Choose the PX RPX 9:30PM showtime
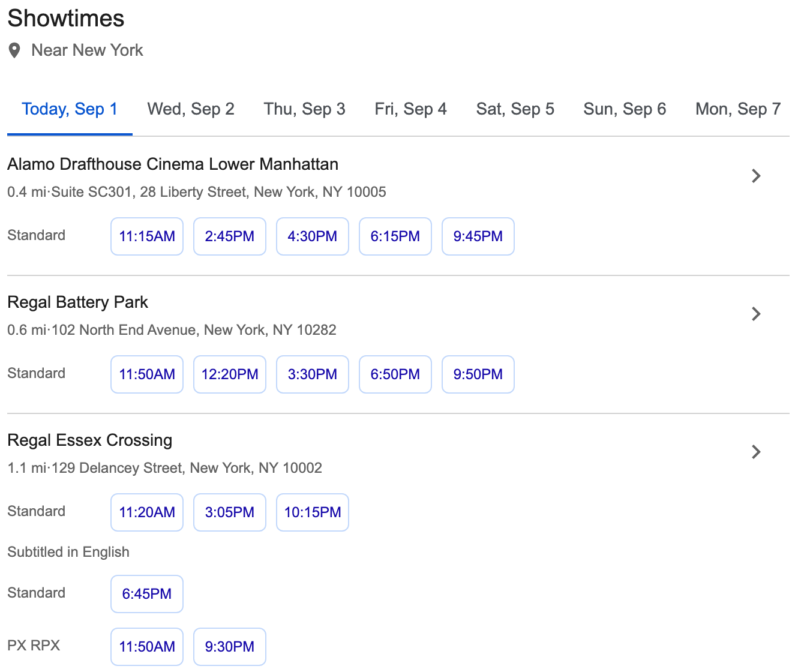 (230, 647)
